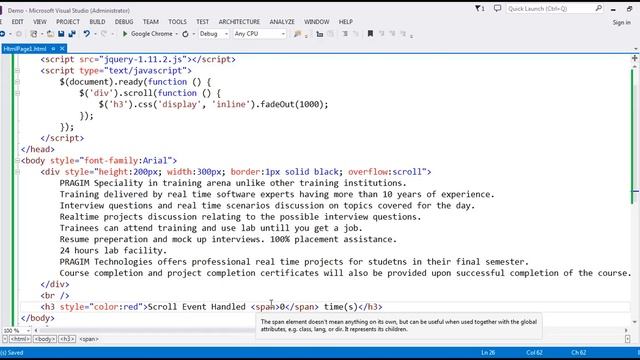Open the DEBUG menu
Image resolution: width=640 pixels, height=360 pixels.
click(124, 22)
